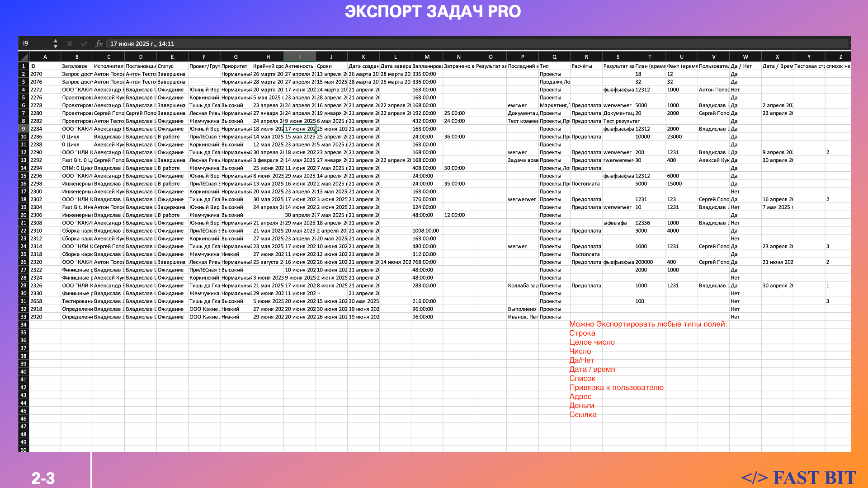This screenshot has width=868, height=488.
Task: Click the Расчёты header cell
Action: coord(586,66)
